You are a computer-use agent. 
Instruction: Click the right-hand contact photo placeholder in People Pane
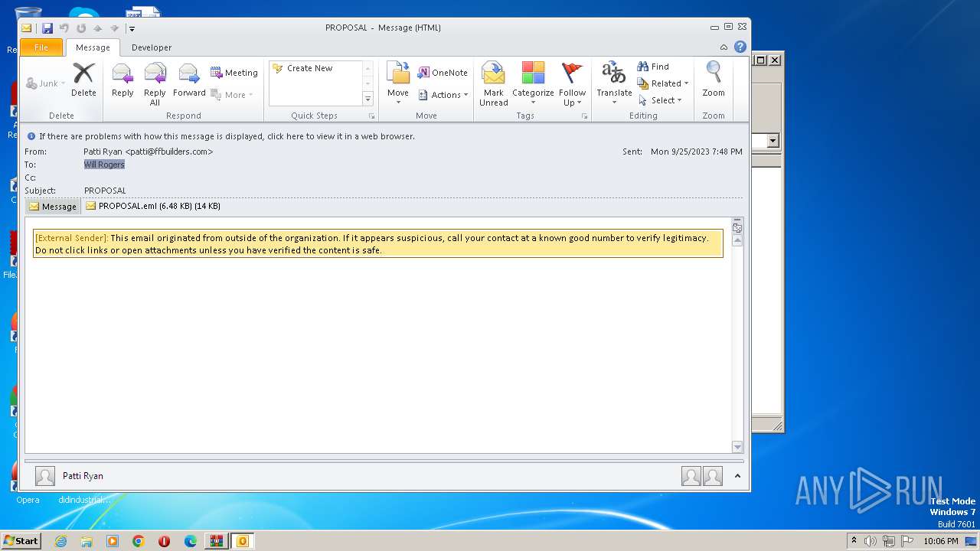(x=713, y=476)
